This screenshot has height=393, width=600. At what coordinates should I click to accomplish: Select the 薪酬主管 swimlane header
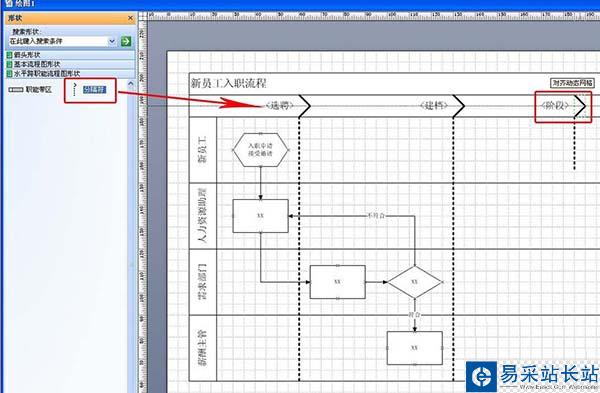coord(202,348)
